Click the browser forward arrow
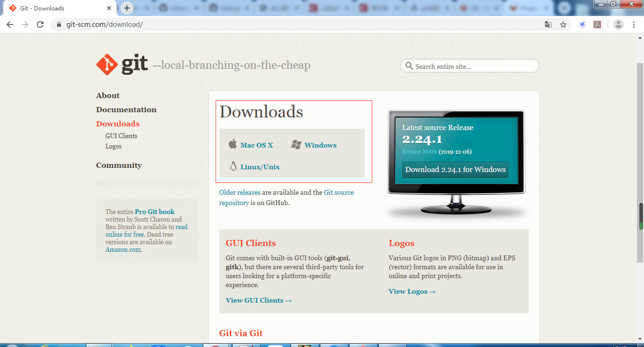This screenshot has height=347, width=644. click(x=25, y=25)
